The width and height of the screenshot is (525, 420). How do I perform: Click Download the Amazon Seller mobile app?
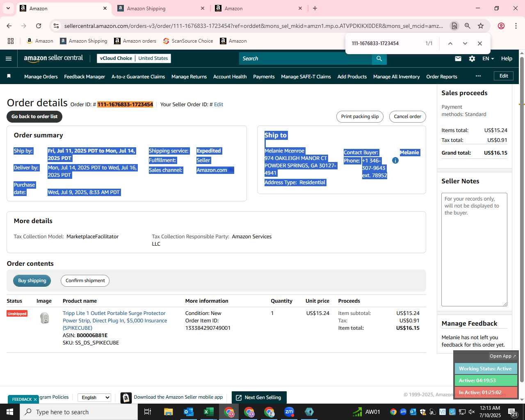coord(178,397)
